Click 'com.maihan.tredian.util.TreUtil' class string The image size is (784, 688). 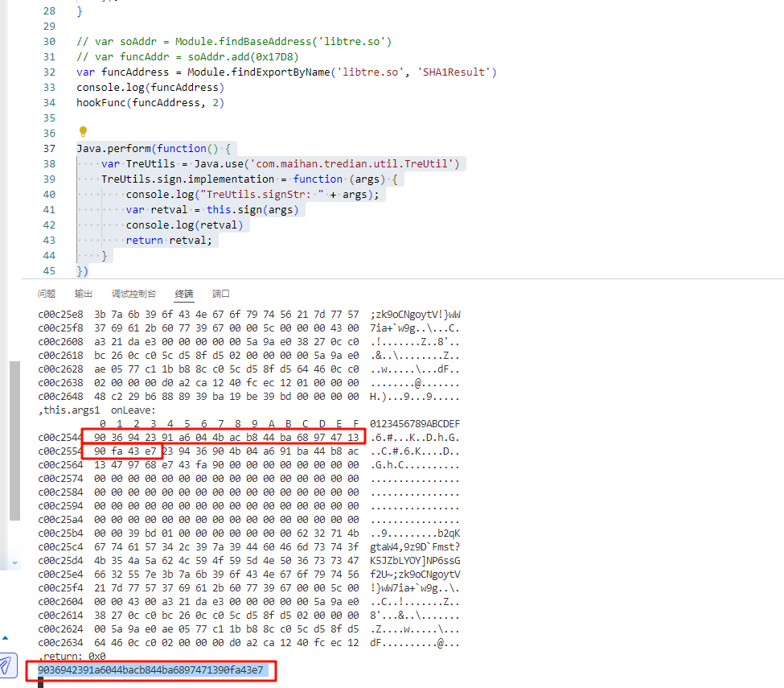point(354,164)
